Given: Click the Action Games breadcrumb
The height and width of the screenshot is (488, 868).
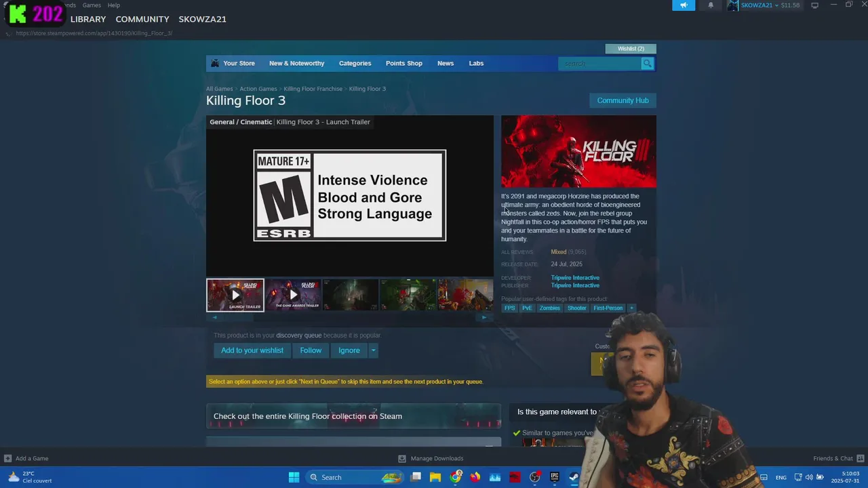Looking at the screenshot, I should (x=258, y=89).
